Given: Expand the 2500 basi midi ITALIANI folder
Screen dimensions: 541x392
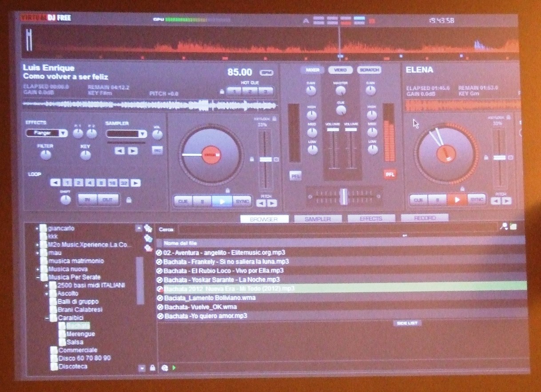Looking at the screenshot, I should click(47, 285).
